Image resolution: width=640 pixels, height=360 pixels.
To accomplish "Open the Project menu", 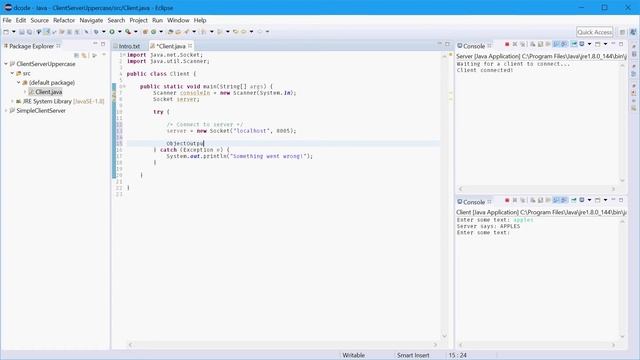I will point(138,20).
